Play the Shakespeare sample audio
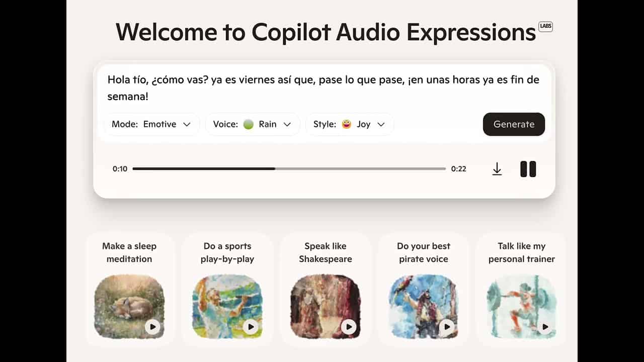This screenshot has width=644, height=362. [349, 327]
